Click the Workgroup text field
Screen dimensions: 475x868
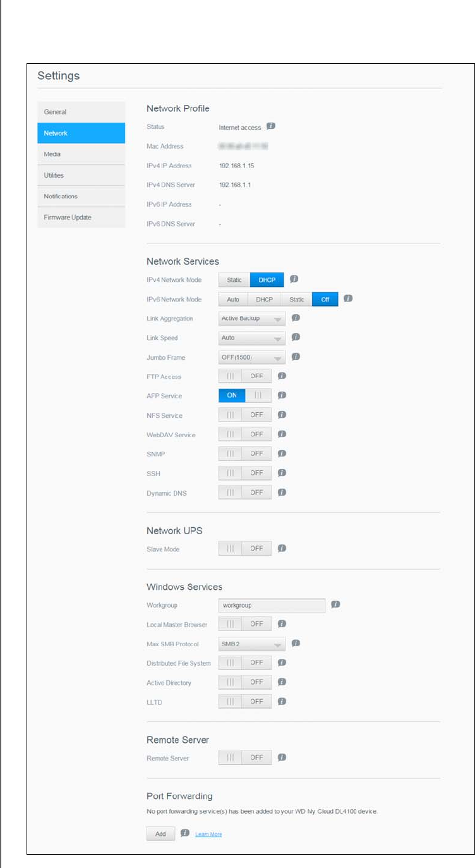pyautogui.click(x=272, y=606)
